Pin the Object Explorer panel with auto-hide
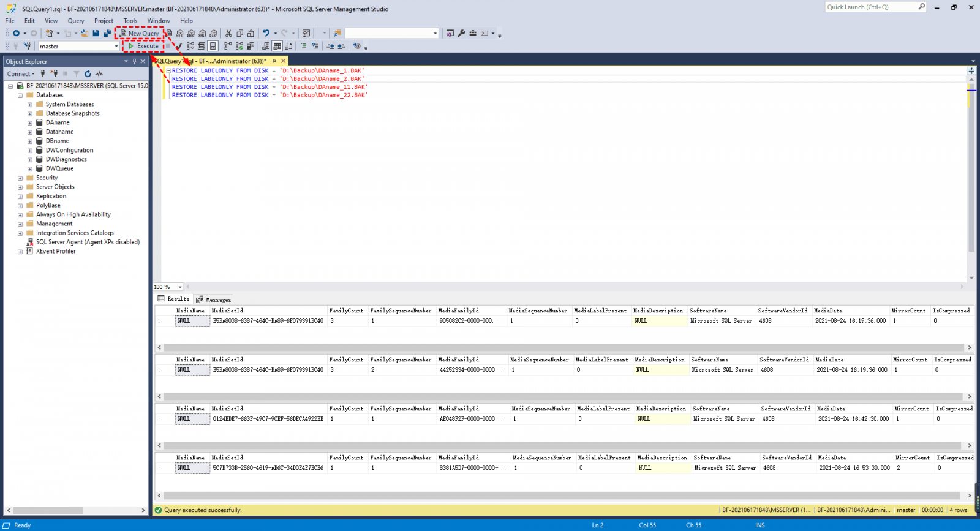This screenshot has height=531, width=980. coord(134,61)
